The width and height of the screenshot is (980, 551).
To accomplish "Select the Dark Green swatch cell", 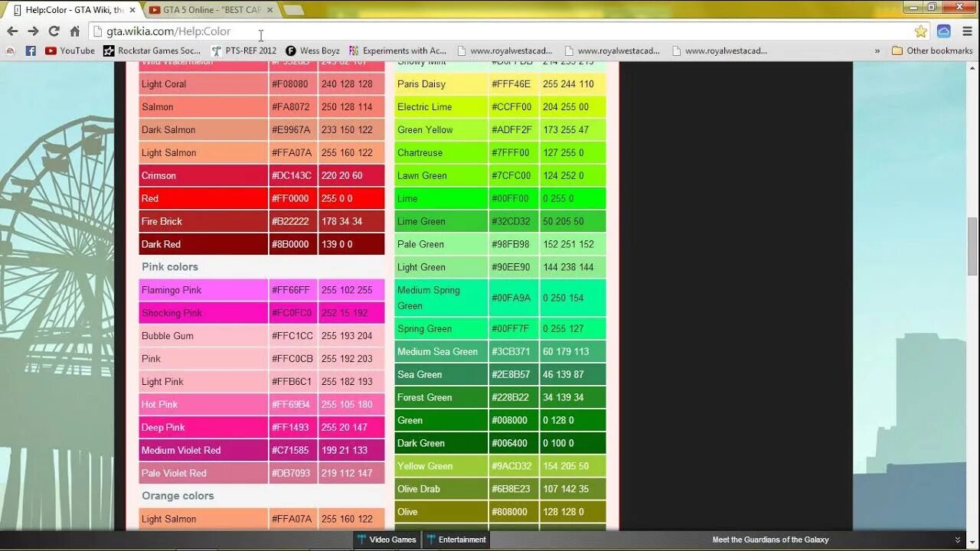I will coord(441,442).
